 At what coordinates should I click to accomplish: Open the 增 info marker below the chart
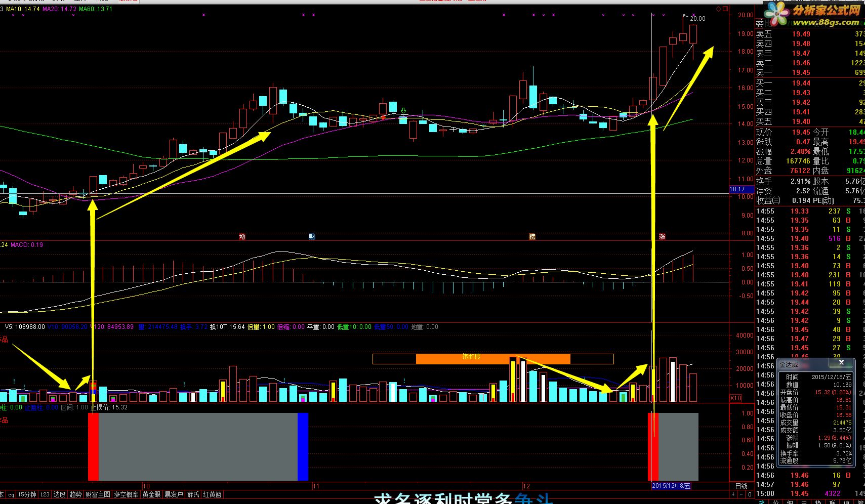point(242,236)
